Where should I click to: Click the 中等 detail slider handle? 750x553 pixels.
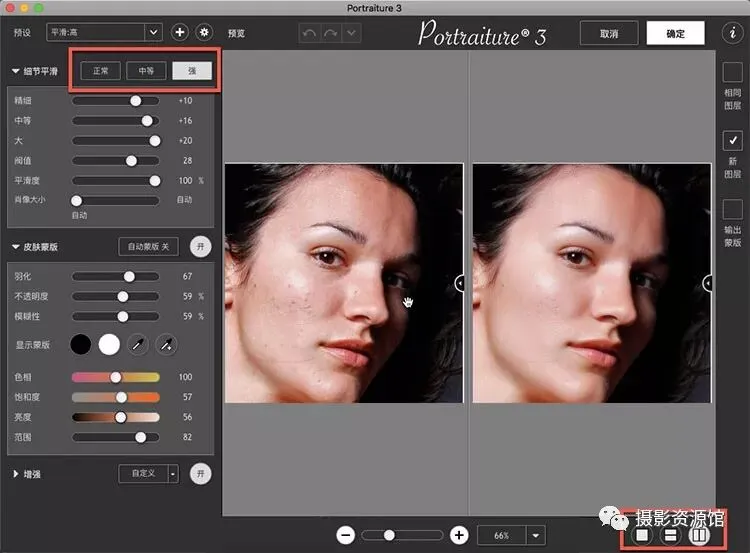click(147, 121)
